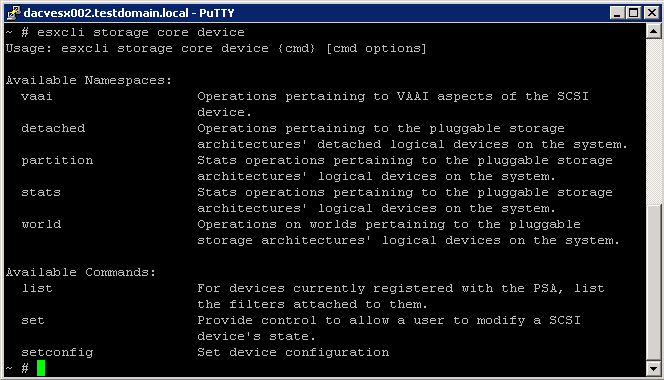Close the PuTTY session window
The image size is (664, 380).
652,13
